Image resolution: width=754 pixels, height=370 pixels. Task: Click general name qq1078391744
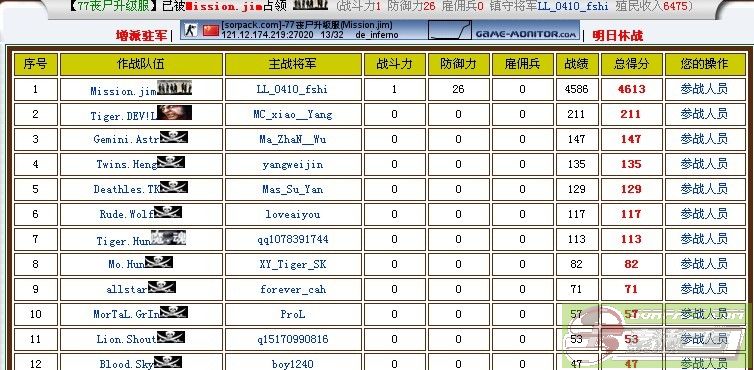(292, 240)
